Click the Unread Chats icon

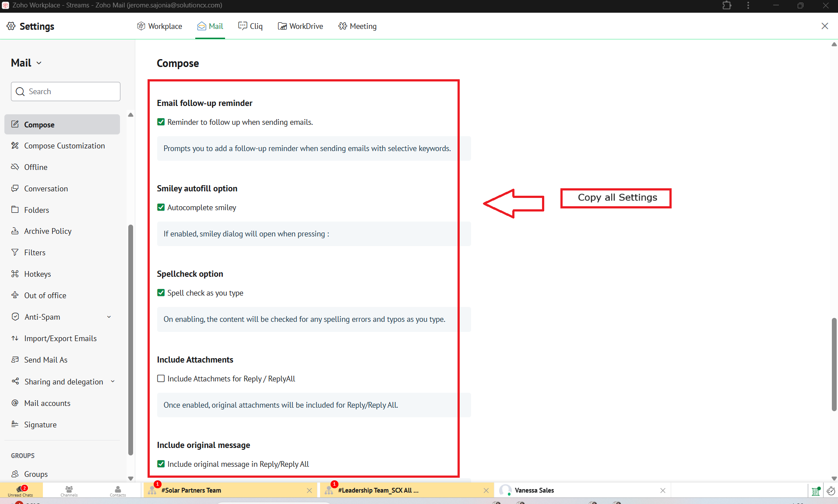(x=20, y=490)
